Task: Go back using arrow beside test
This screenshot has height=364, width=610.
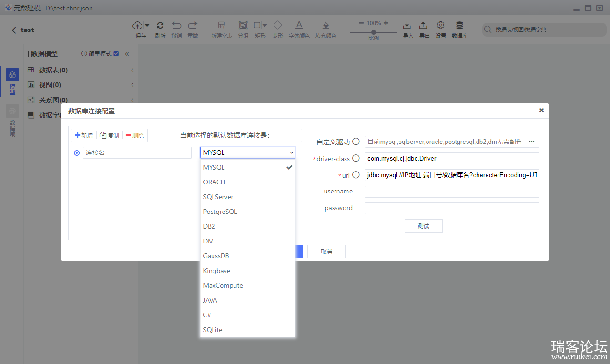Action: [14, 30]
